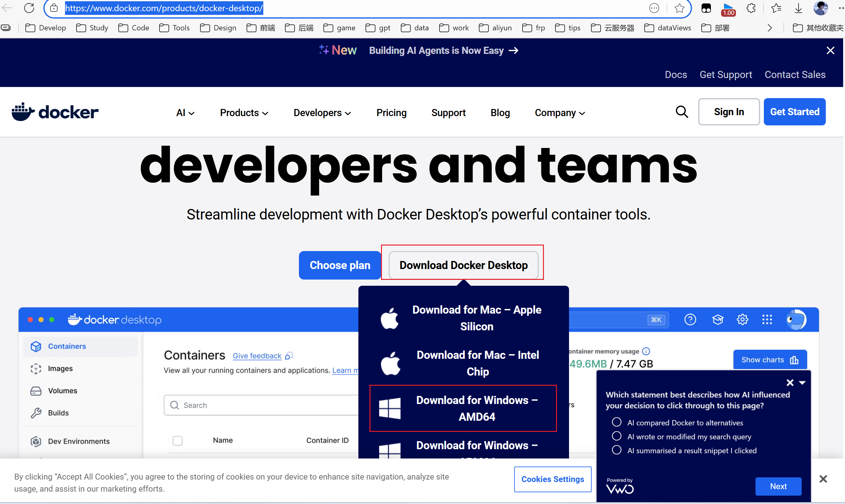This screenshot has height=504, width=845.
Task: Click Show charts button
Action: click(770, 360)
